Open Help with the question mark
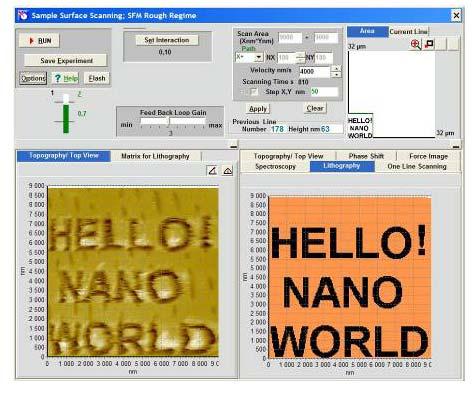This screenshot has width=472, height=394. [65, 78]
